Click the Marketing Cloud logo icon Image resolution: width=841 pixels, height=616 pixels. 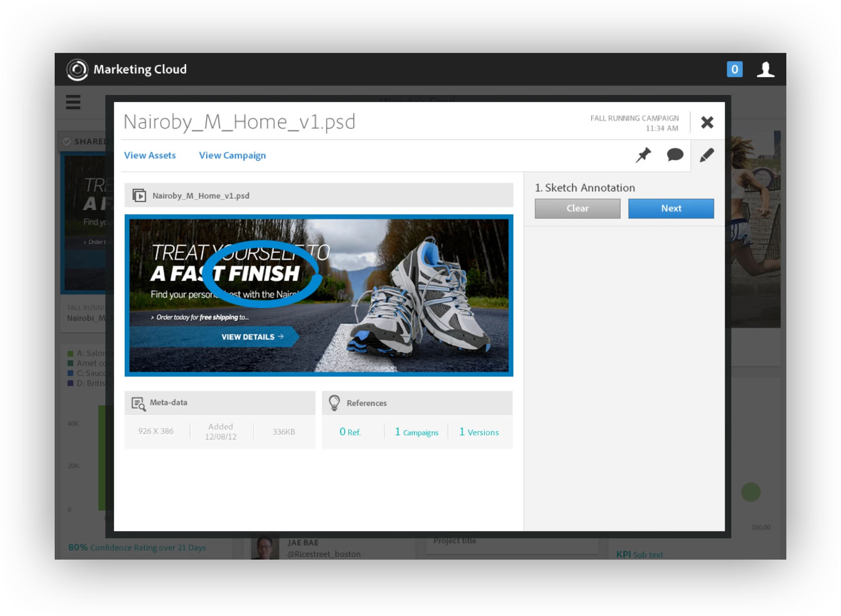[x=77, y=69]
